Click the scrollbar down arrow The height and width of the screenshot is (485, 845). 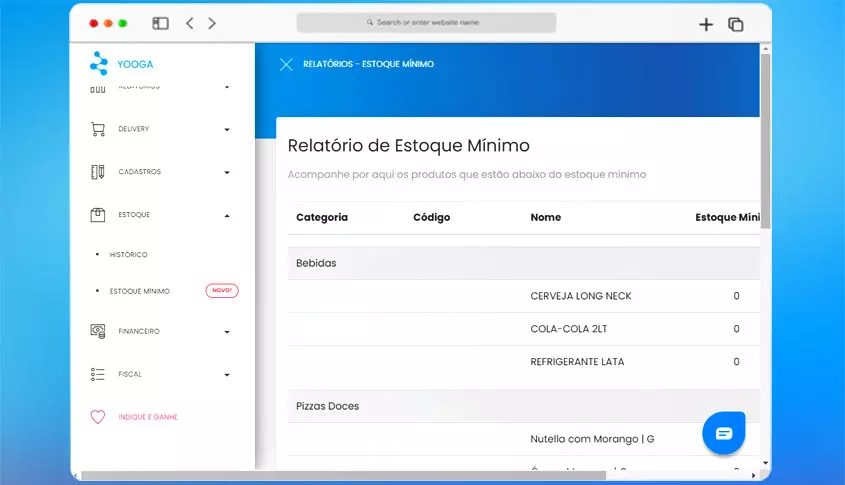766,463
